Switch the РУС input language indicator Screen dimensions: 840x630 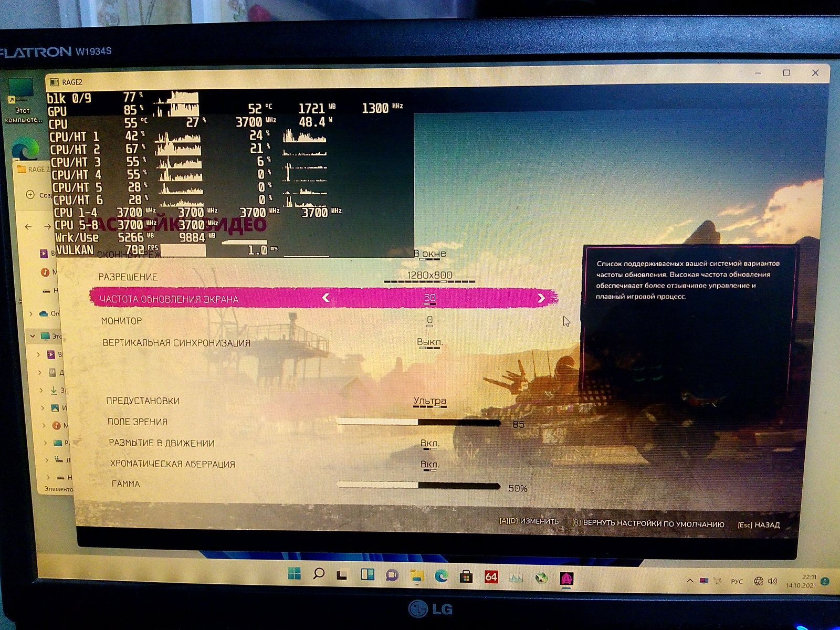point(737,582)
